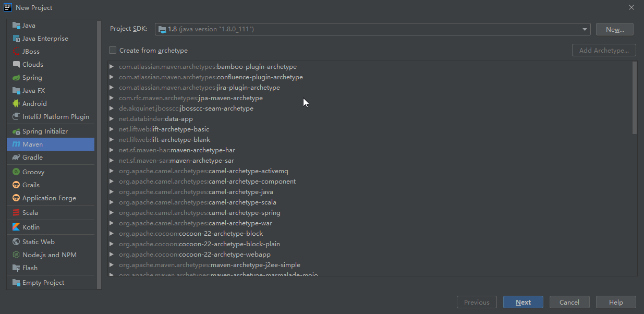Click the Static Web globe icon

16,241
